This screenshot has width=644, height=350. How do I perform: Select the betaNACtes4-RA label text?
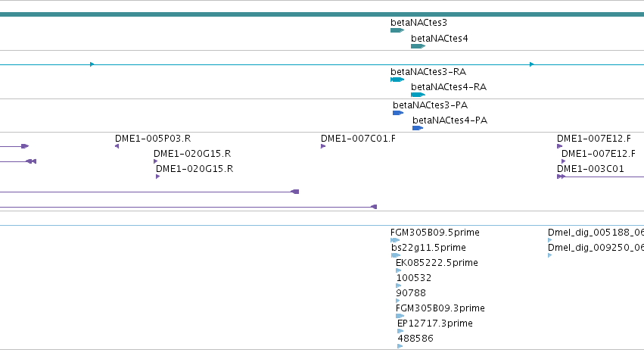coord(449,87)
